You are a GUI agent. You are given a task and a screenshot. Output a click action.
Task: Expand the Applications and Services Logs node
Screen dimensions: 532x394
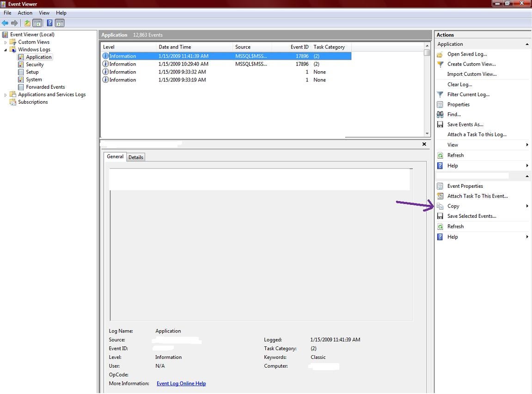coord(6,95)
